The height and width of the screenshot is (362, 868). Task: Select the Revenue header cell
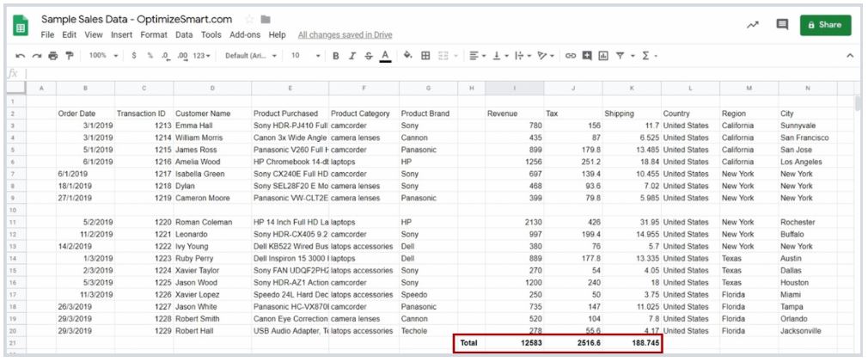tap(514, 113)
